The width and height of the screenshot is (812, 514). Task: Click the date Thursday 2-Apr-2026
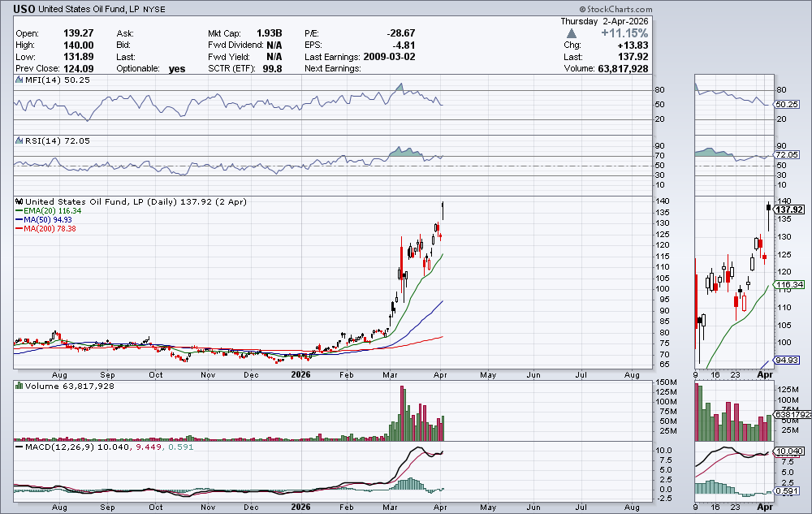pos(604,21)
